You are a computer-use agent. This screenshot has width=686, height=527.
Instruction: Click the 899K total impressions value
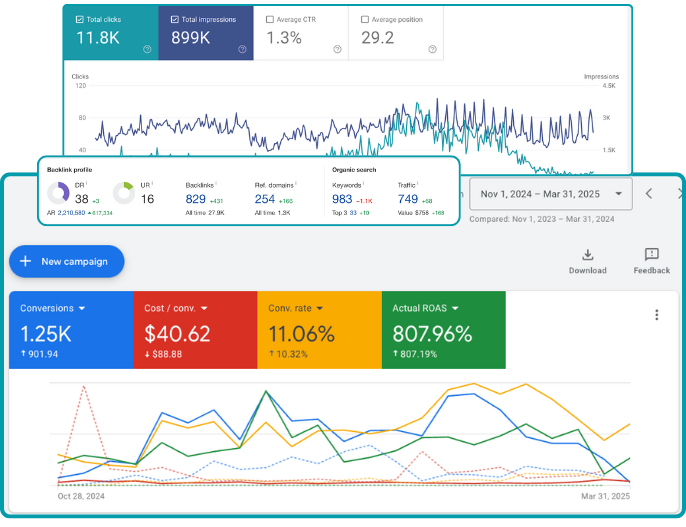point(191,38)
